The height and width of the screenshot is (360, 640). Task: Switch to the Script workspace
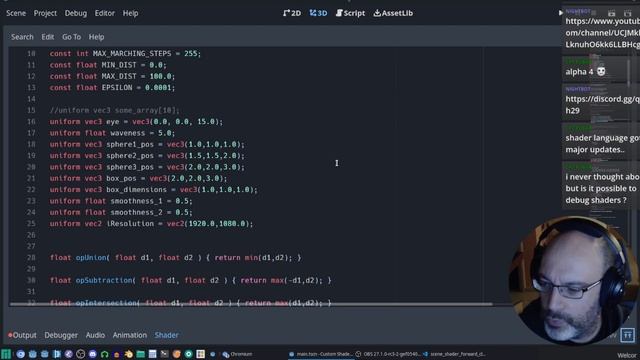[350, 13]
